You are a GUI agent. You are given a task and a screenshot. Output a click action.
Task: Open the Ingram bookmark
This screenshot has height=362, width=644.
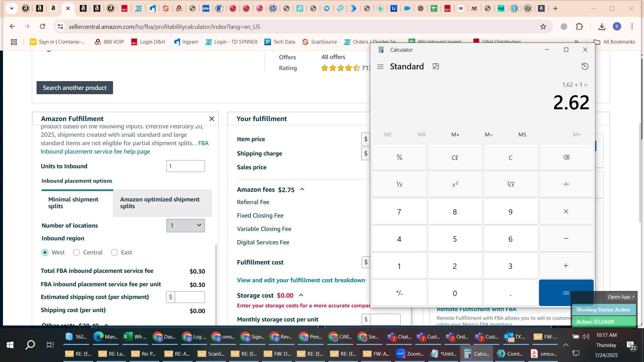point(186,42)
